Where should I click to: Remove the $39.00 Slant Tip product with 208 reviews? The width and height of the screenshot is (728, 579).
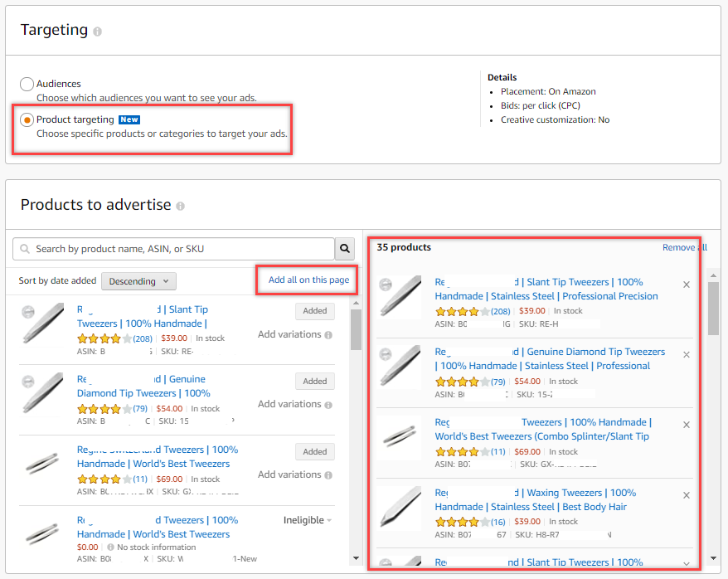coord(687,285)
